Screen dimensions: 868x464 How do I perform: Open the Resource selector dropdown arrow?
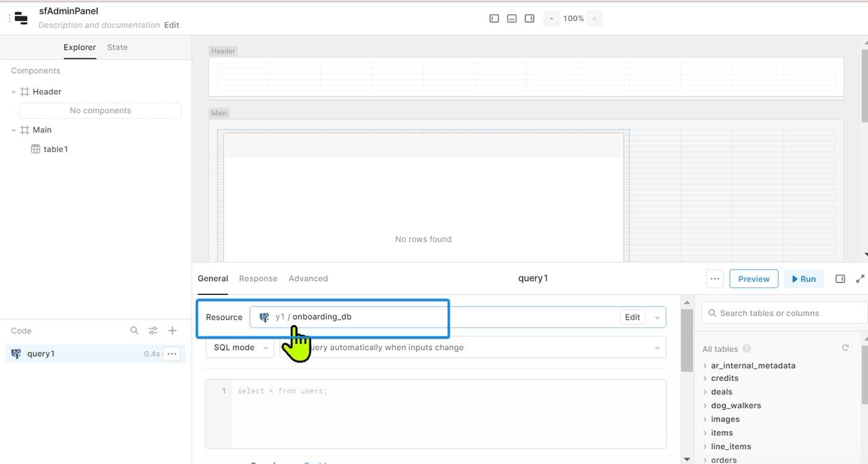(x=657, y=317)
